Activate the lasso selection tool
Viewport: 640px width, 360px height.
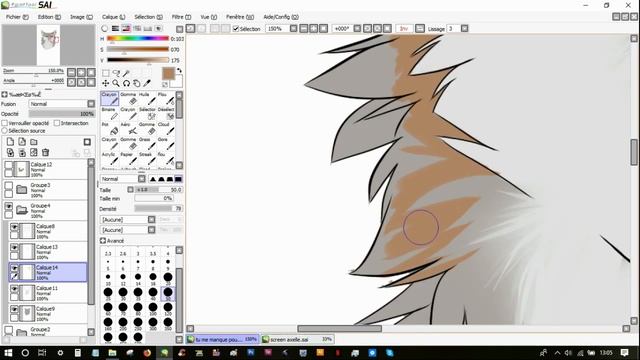click(116, 73)
